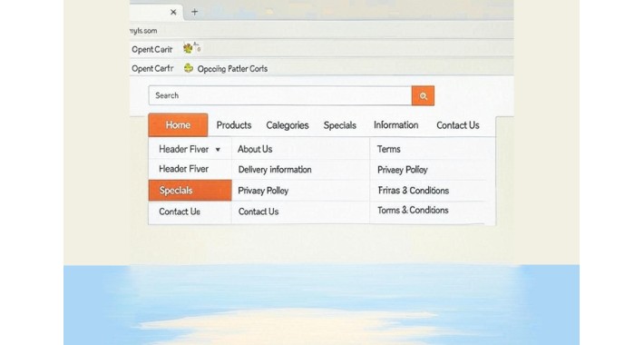Select highlighted Specials in left column
This screenshot has width=644, height=345.
190,191
